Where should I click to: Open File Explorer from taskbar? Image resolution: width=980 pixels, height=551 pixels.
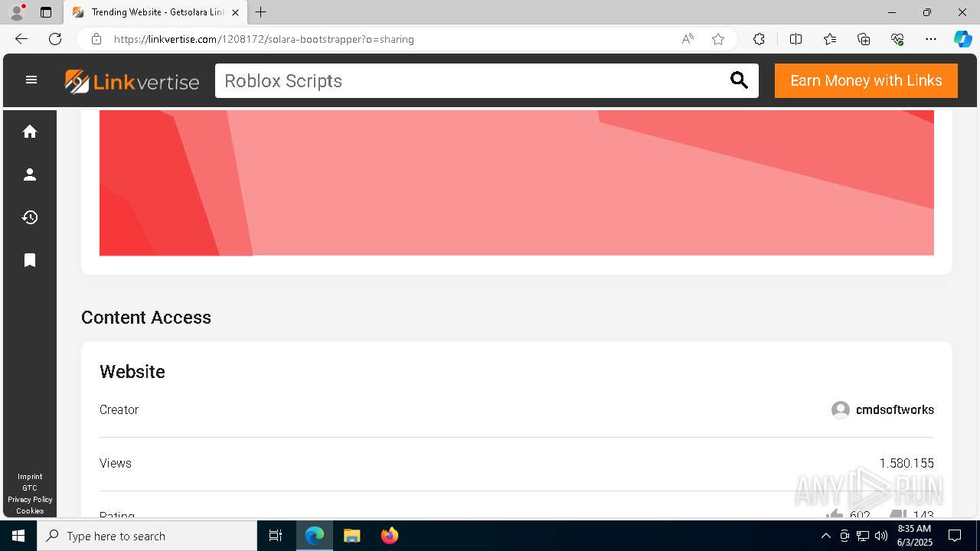click(x=351, y=536)
